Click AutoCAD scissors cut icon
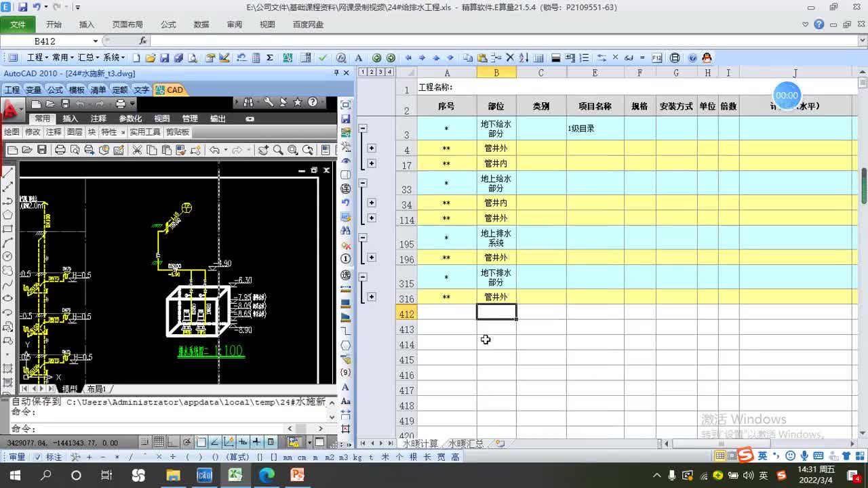The image size is (868, 488). [137, 150]
